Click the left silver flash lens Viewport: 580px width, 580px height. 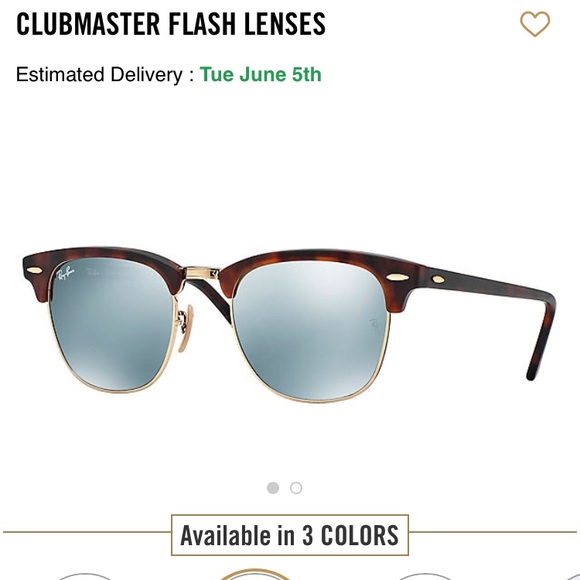click(x=111, y=324)
